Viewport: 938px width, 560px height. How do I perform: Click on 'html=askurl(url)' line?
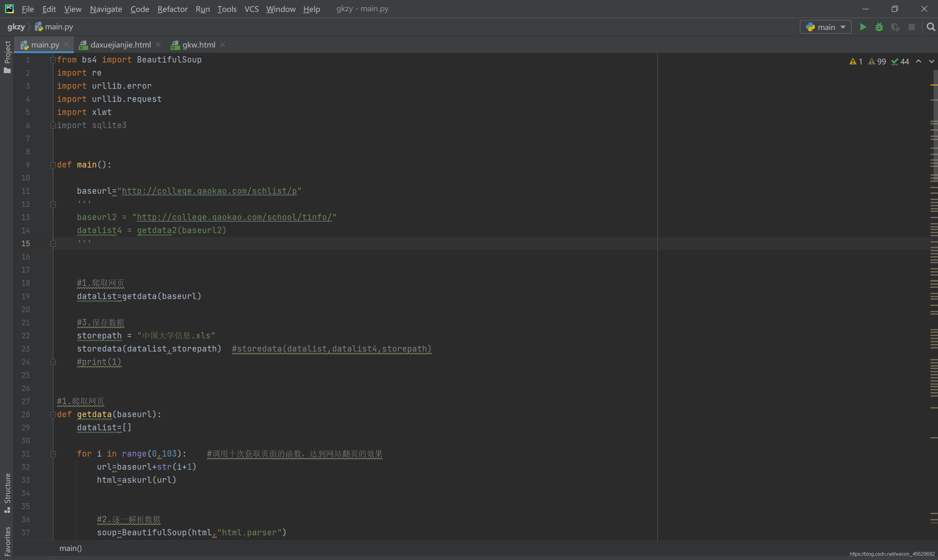tap(137, 480)
